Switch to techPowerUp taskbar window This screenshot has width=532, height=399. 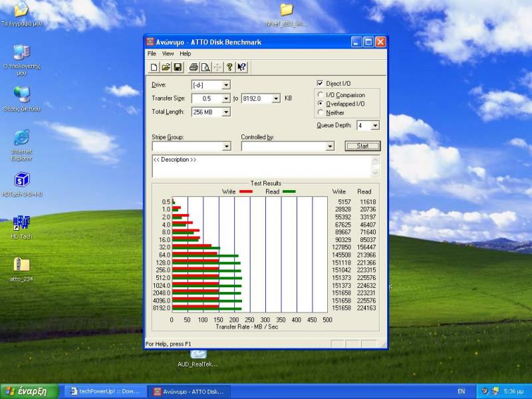106,392
